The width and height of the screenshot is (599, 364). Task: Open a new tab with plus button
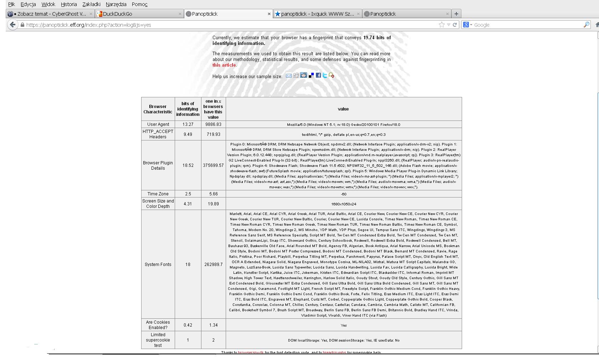[456, 14]
